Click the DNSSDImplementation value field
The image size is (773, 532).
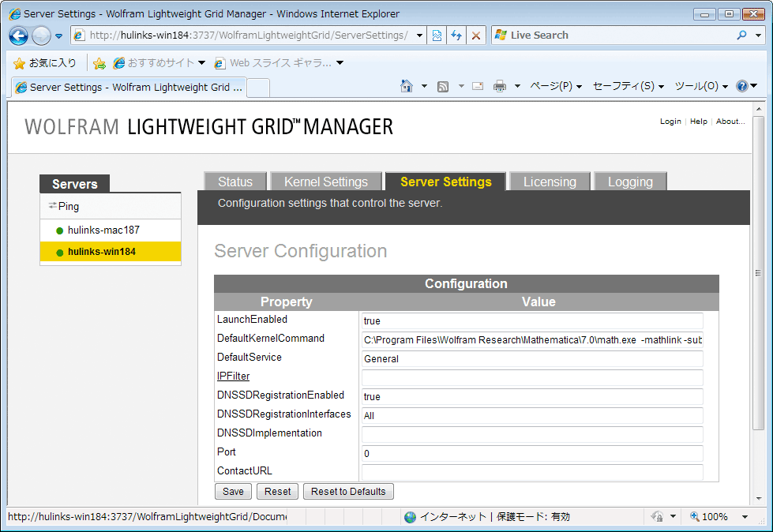532,434
